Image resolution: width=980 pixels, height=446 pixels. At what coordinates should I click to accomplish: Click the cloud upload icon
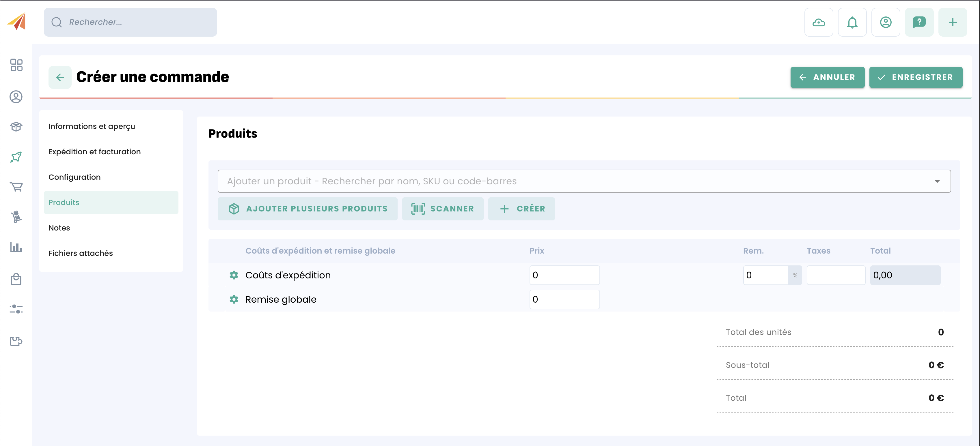click(818, 23)
